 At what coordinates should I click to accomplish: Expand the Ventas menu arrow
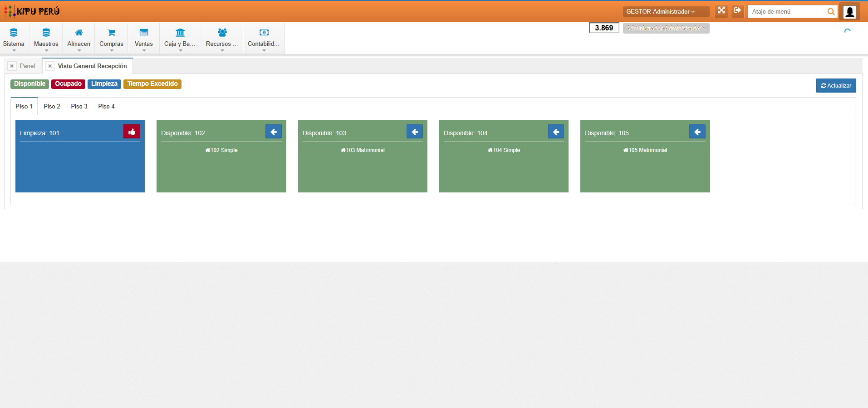144,50
